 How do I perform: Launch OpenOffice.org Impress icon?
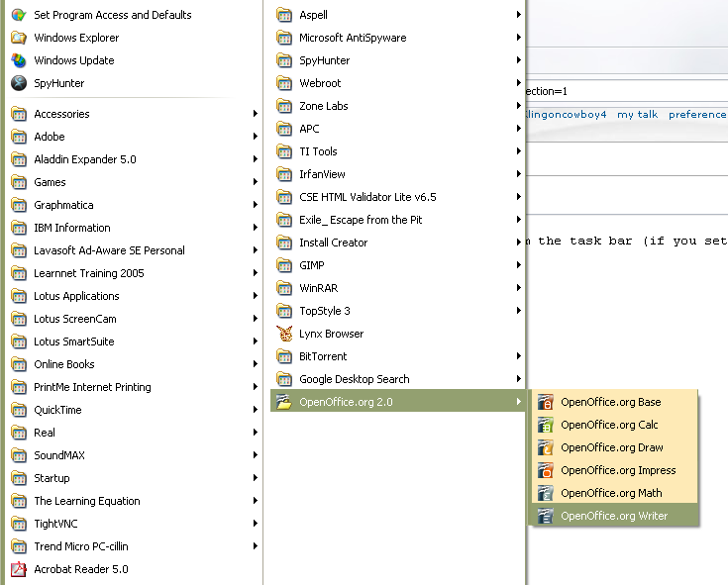545,470
